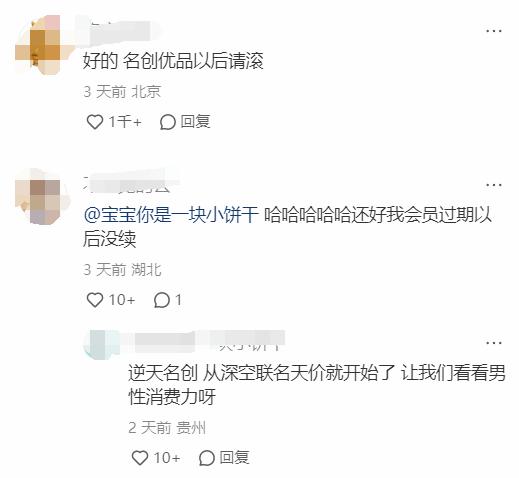Like the Hubei comment with 10+ likes
The height and width of the screenshot is (478, 519).
click(x=95, y=300)
